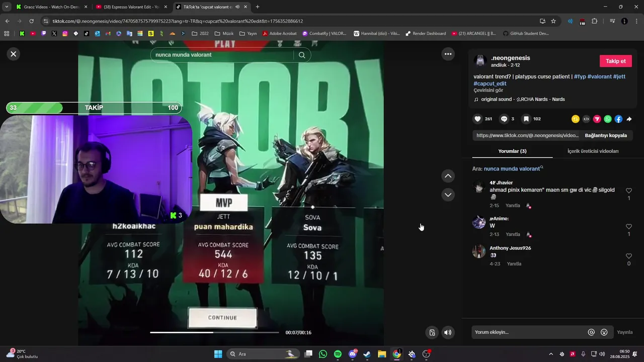Switch to the Graoz Videos browser tab
The image size is (644, 362).
(50, 7)
